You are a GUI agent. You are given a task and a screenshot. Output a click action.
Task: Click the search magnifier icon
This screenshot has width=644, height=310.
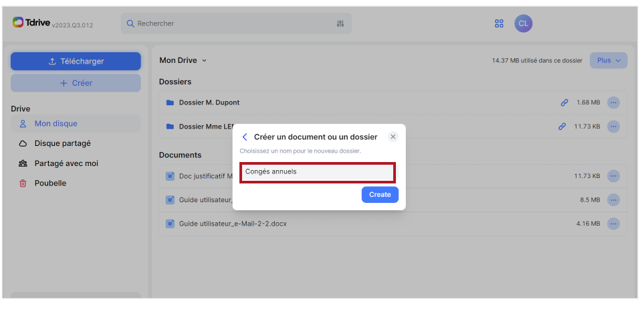coord(130,23)
